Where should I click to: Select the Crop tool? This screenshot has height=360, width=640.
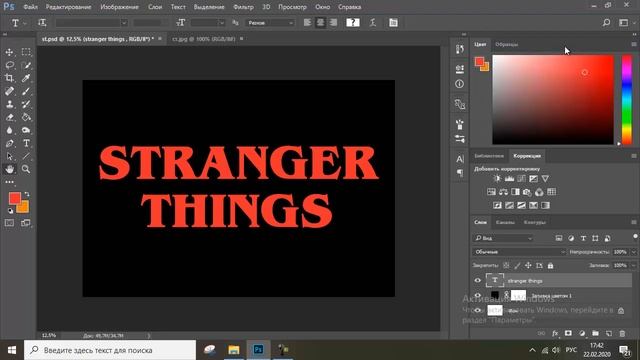tap(9, 78)
